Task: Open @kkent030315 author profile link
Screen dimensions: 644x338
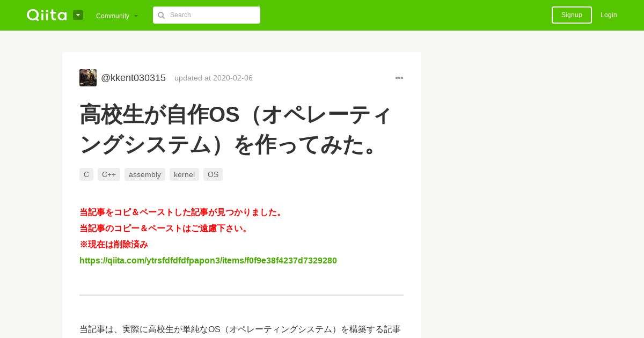Action: (x=133, y=78)
